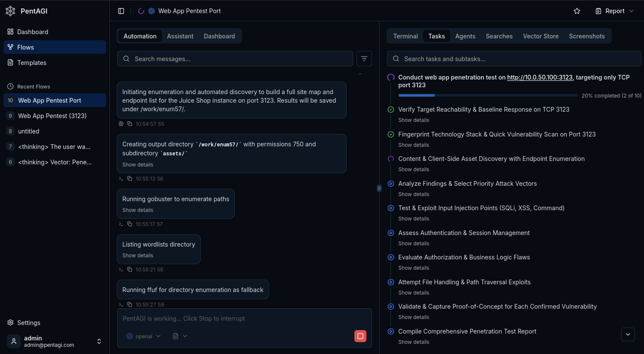Show details for Running gobuster message
Viewport: 644px width, 354px height.
(x=138, y=210)
